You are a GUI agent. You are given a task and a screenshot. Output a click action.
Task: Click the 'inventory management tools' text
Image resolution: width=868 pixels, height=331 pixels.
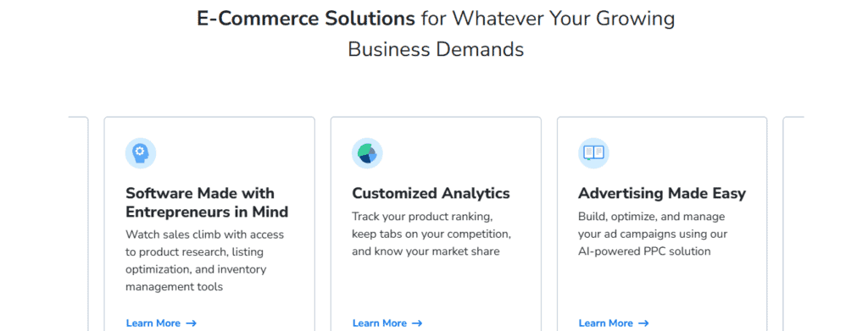click(x=196, y=278)
